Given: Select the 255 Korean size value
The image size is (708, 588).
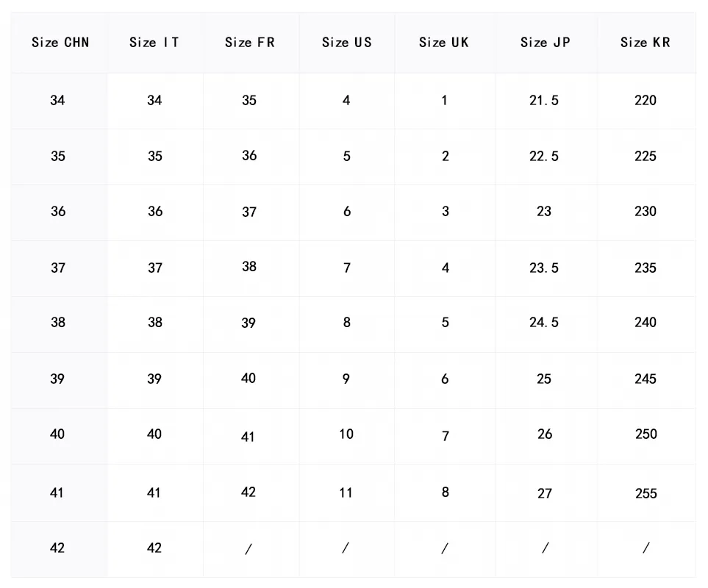Looking at the screenshot, I should coord(646,493).
